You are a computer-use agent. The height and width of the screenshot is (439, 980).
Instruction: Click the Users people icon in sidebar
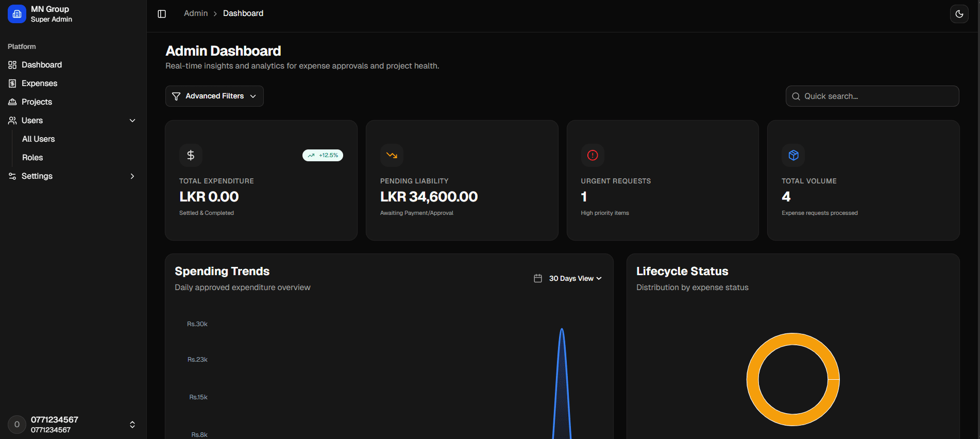tap(12, 121)
